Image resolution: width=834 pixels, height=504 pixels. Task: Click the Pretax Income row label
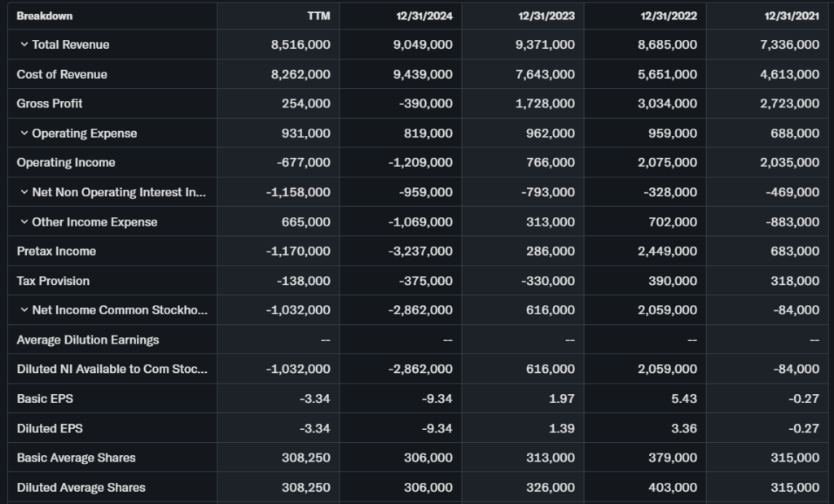coord(56,252)
